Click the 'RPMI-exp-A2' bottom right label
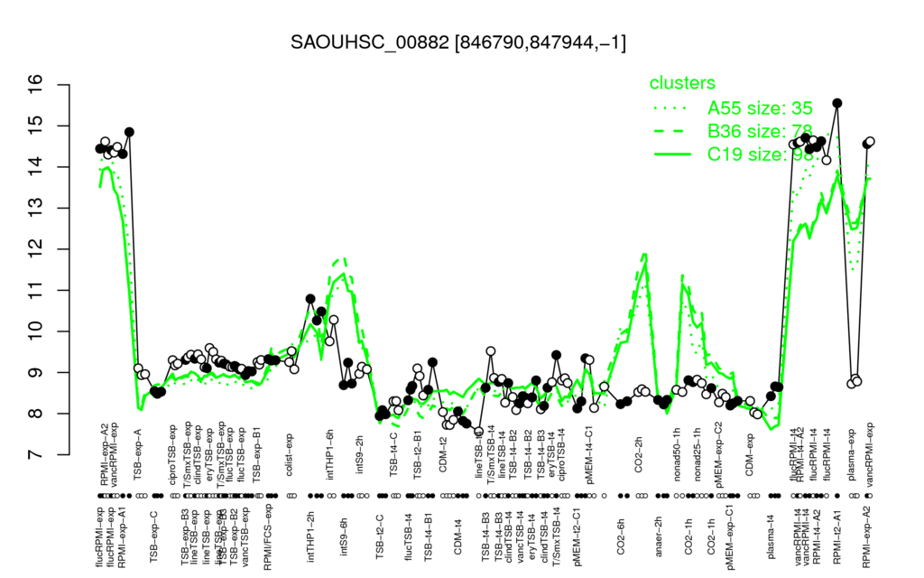924x578 pixels. [x=865, y=537]
